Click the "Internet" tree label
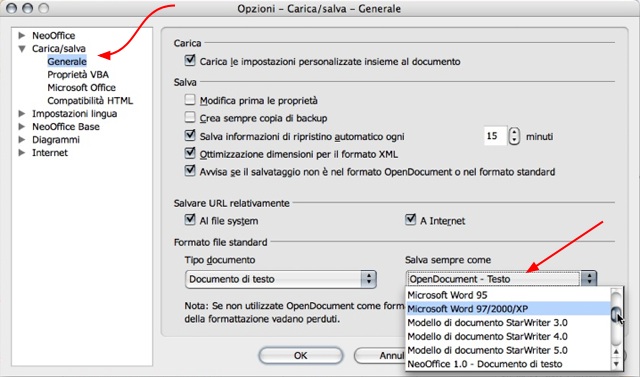This screenshot has height=377, width=640. point(50,153)
